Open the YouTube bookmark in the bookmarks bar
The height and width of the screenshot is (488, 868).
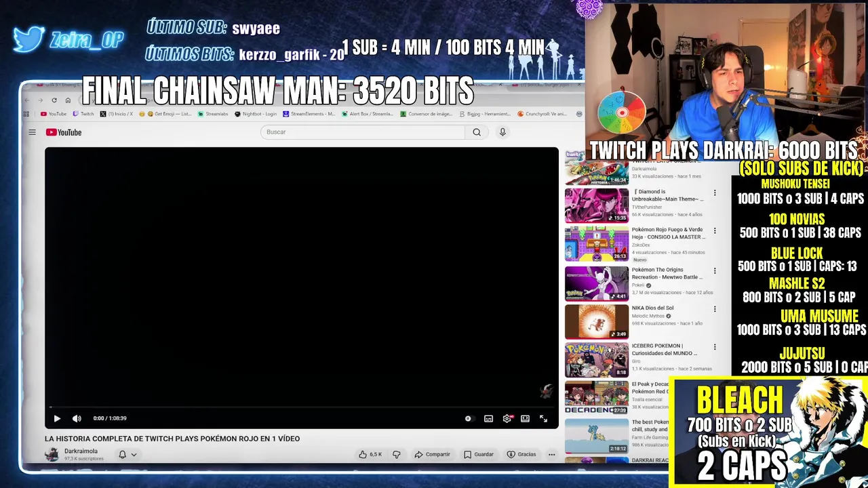54,114
